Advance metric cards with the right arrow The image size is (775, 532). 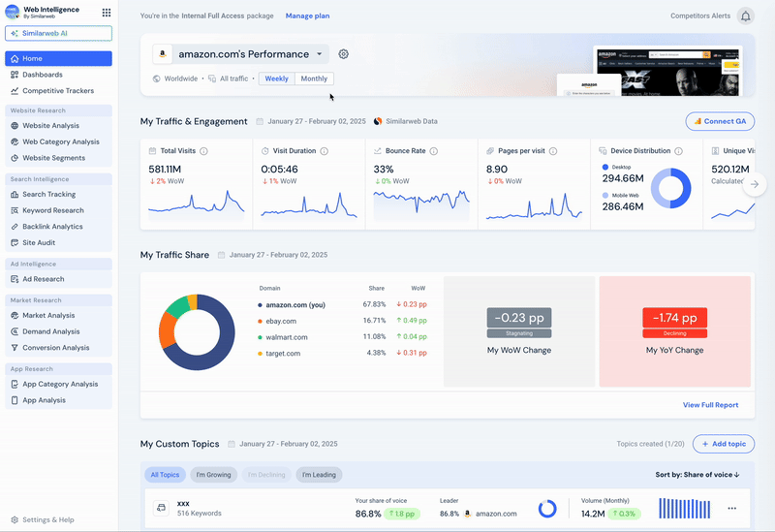click(755, 184)
